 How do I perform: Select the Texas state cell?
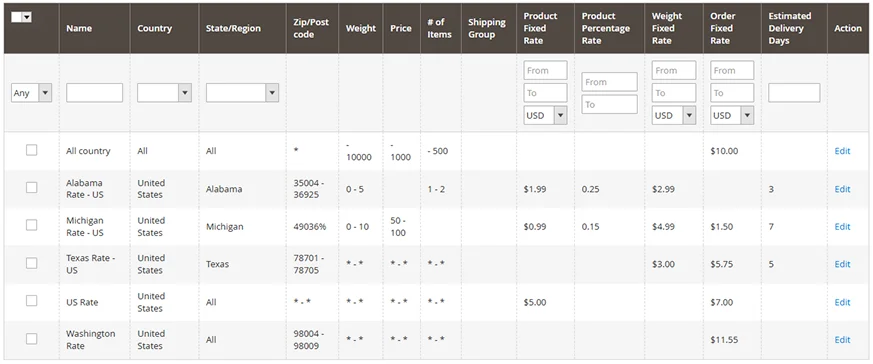point(217,264)
